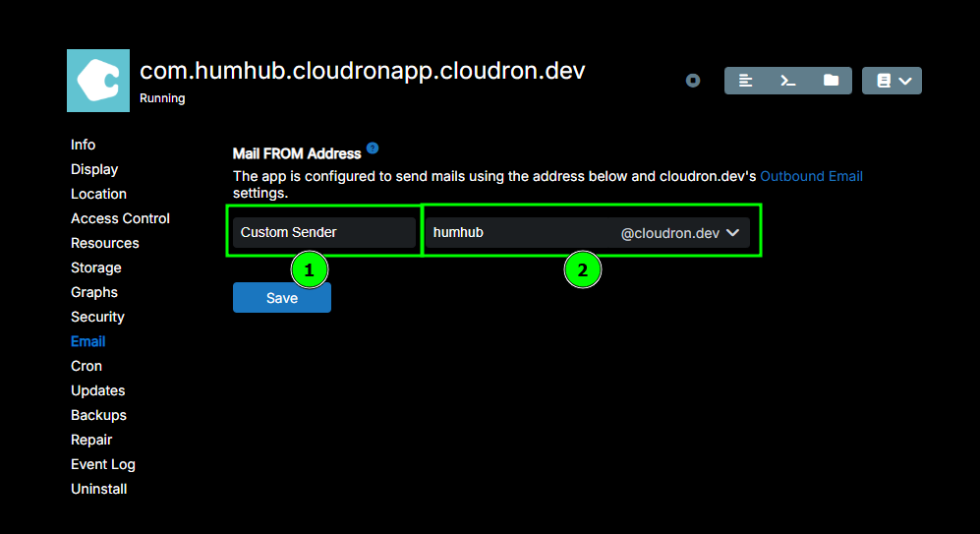
Task: Follow the Outbound Email link
Action: point(811,176)
